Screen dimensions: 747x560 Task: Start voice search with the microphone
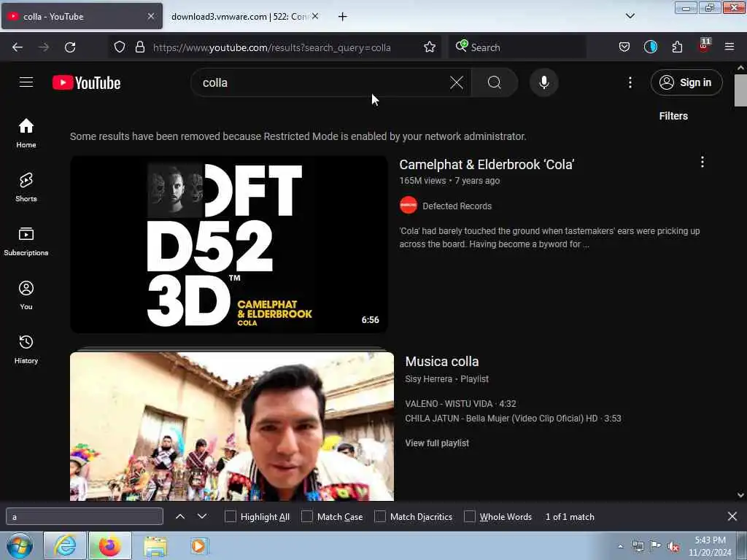tap(543, 82)
